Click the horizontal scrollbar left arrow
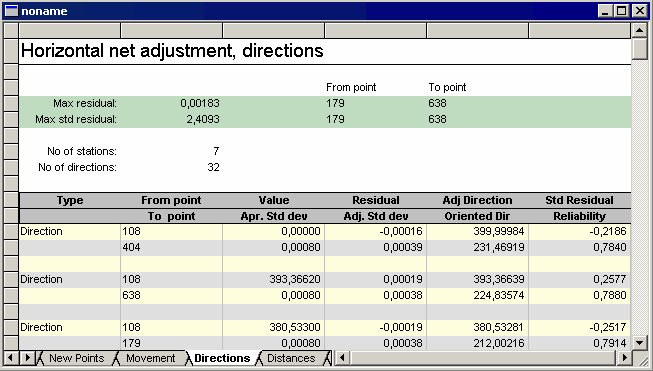 343,358
